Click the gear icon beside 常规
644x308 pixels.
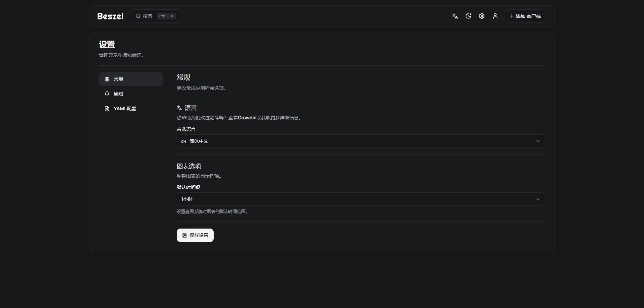point(107,79)
